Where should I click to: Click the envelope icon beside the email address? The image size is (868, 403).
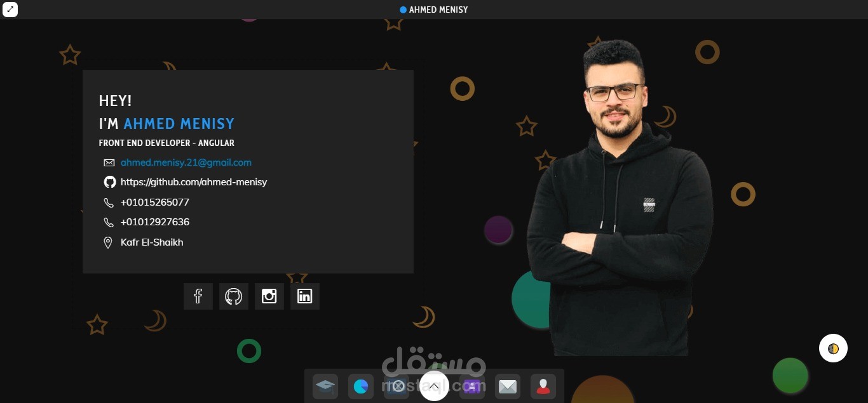(x=109, y=163)
